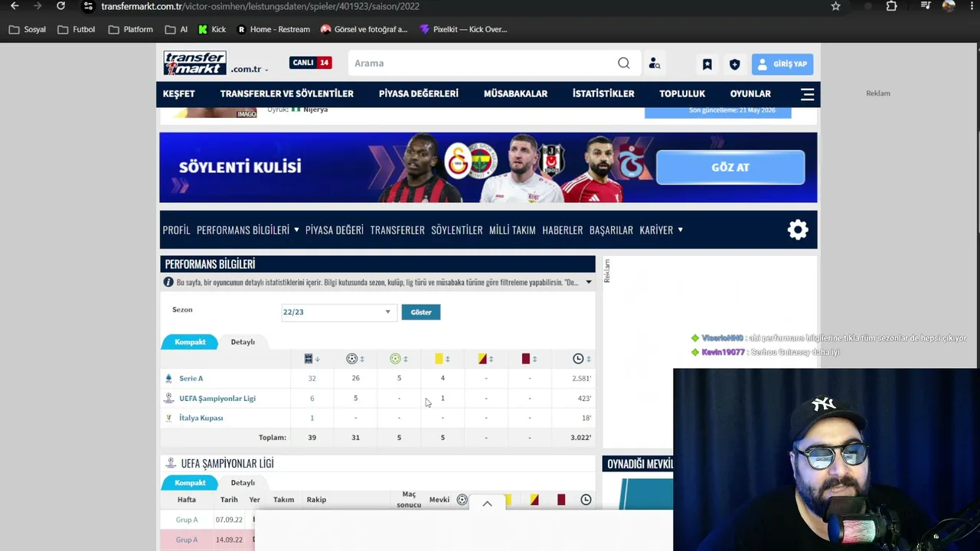Click the magnifier search icon in Arama box
Image resolution: width=980 pixels, height=551 pixels.
(624, 64)
